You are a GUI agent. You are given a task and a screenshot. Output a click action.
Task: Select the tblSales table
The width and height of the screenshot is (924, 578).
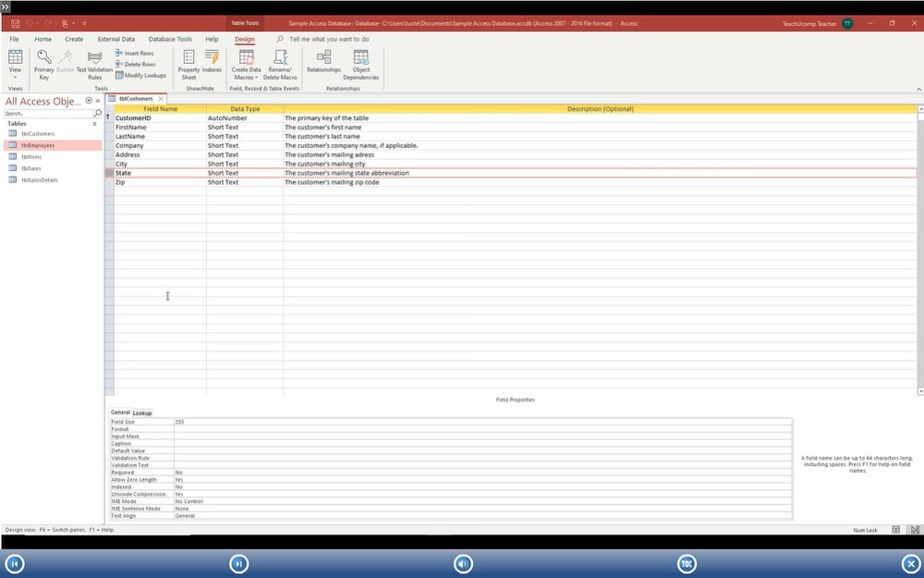[31, 168]
